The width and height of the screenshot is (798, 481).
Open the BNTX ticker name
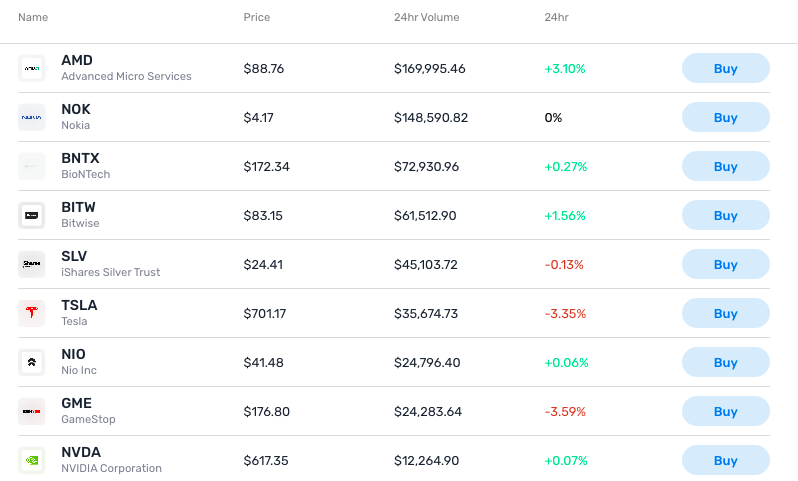[80, 158]
